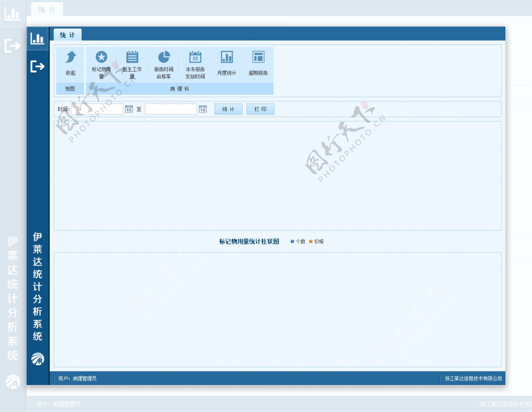Toggle blue 个数 legend swatch
Viewport: 532px width, 412px height.
292,242
